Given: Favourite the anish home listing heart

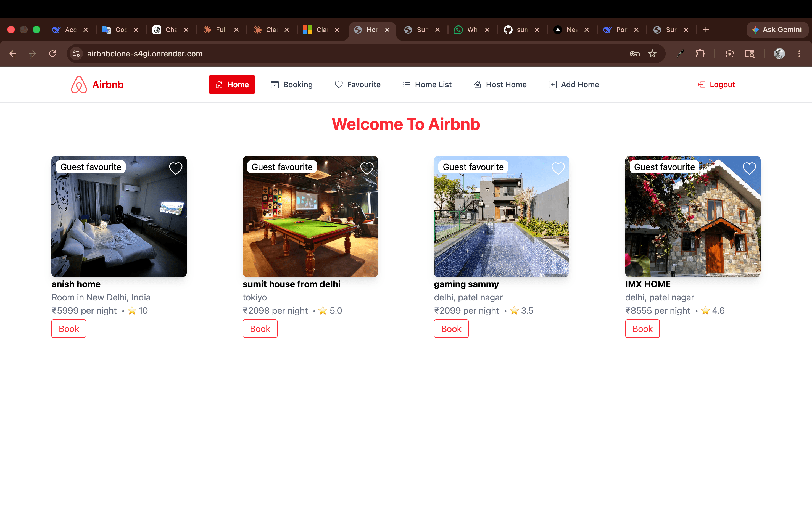Looking at the screenshot, I should pos(176,168).
